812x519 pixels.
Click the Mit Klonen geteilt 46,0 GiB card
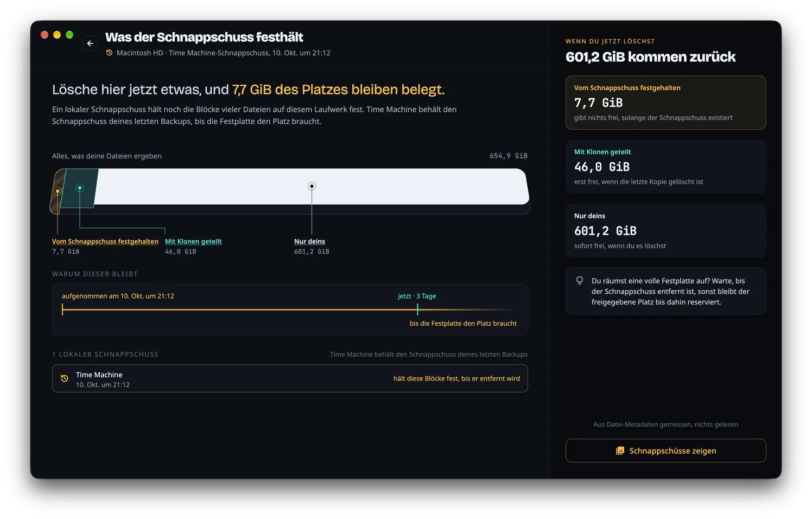[x=665, y=167]
